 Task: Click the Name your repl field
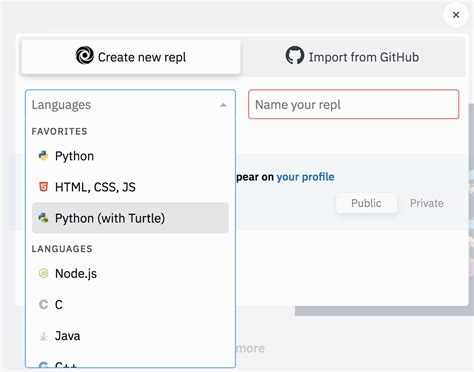(353, 104)
